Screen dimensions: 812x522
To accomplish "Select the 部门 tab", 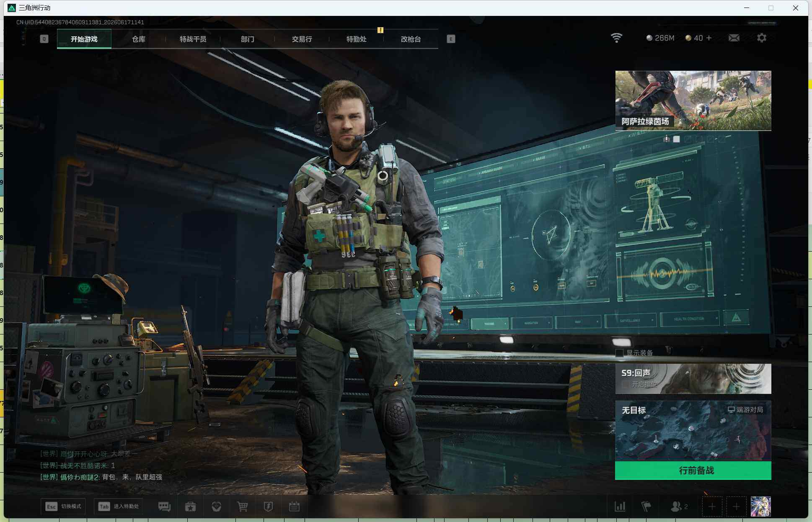I will (248, 39).
